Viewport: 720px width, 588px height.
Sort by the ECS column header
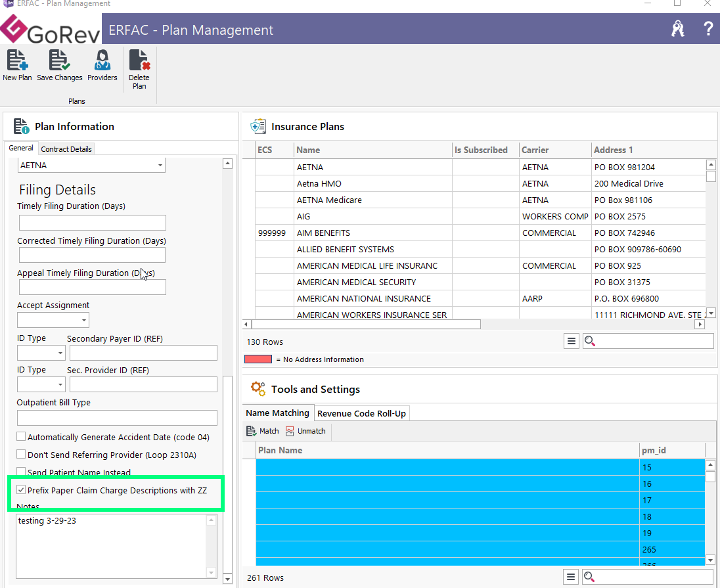coord(275,150)
